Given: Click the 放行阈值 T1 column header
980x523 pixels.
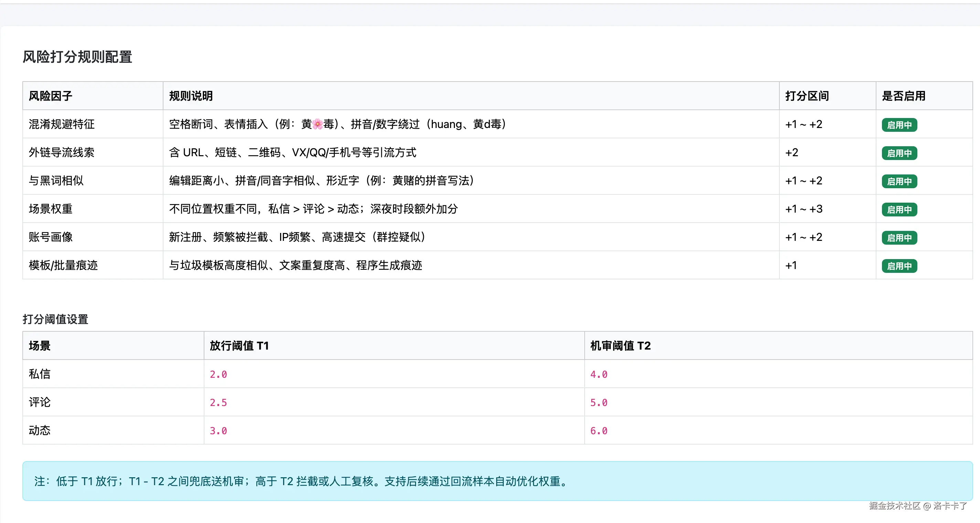Looking at the screenshot, I should [x=239, y=345].
